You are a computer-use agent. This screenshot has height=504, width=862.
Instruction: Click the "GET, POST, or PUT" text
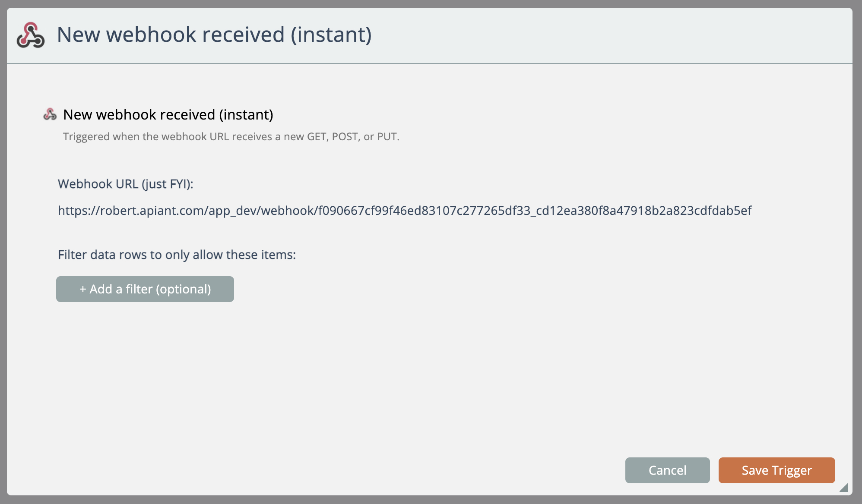(352, 137)
